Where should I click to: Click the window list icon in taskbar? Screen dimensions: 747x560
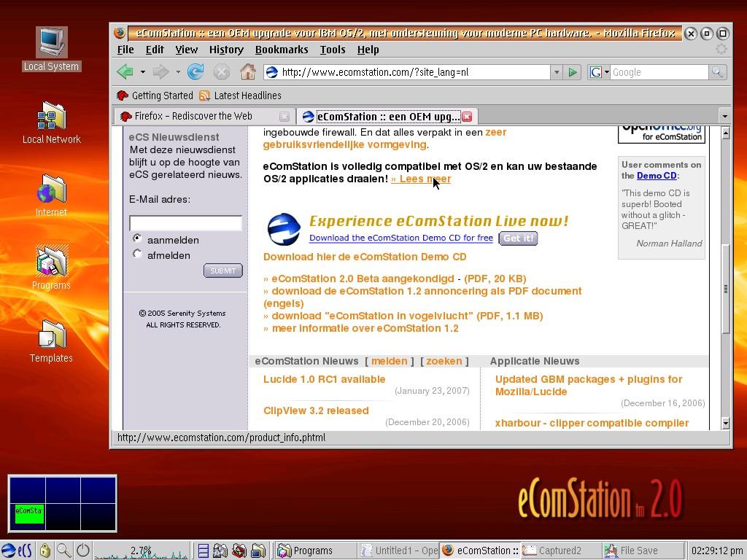tap(203, 551)
